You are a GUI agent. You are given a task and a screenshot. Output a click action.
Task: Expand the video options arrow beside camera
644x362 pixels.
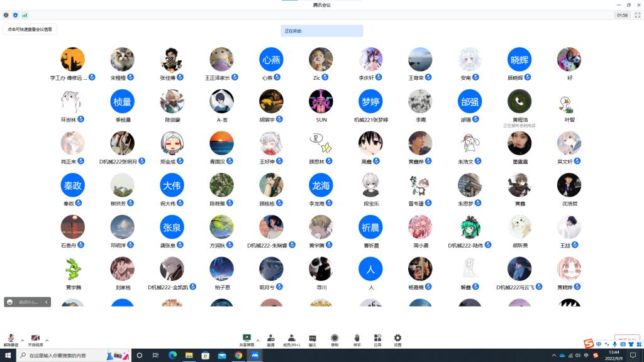pyautogui.click(x=47, y=340)
